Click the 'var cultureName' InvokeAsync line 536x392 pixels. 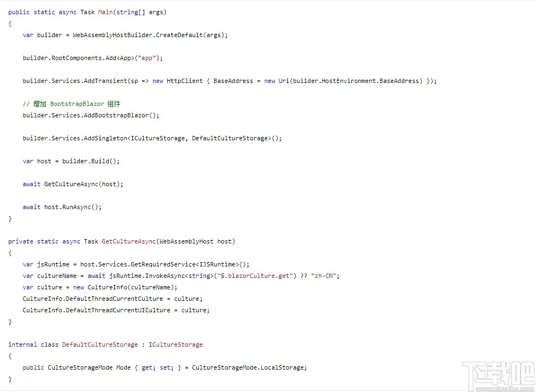coord(181,276)
